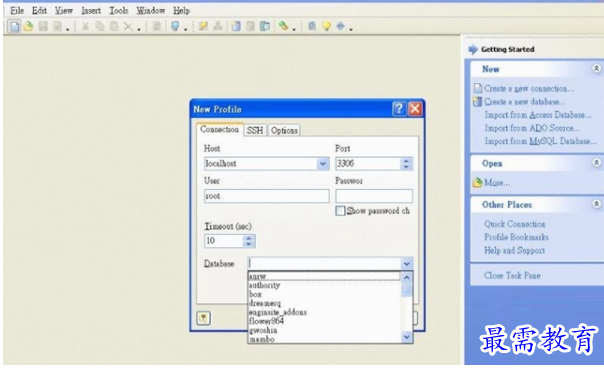Switch to the Options tab
The width and height of the screenshot is (604, 371).
coord(284,130)
